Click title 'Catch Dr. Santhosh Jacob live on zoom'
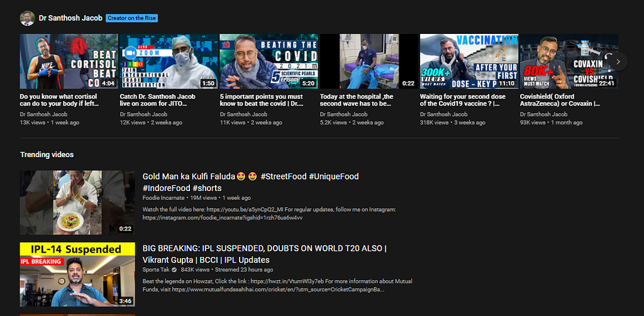Image resolution: width=644 pixels, height=316 pixels. (158, 100)
